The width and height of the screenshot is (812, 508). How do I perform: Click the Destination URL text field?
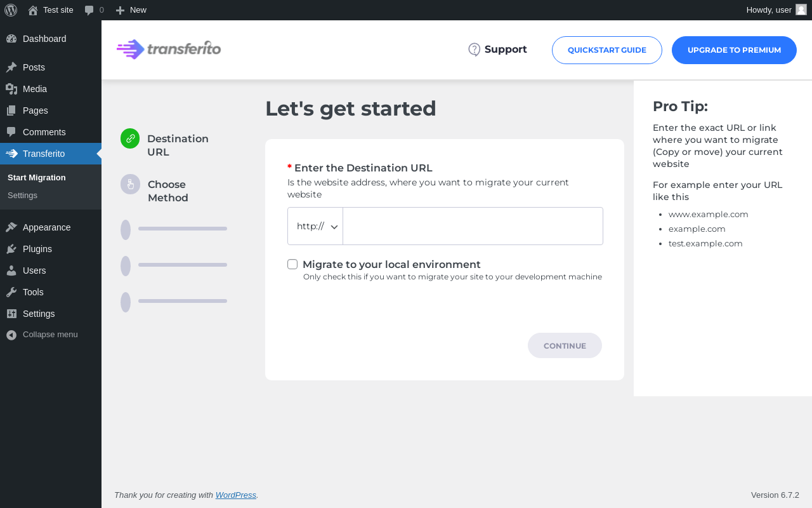473,226
